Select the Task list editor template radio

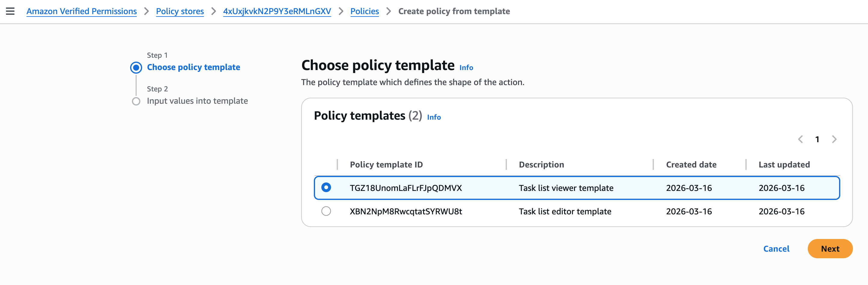(326, 211)
